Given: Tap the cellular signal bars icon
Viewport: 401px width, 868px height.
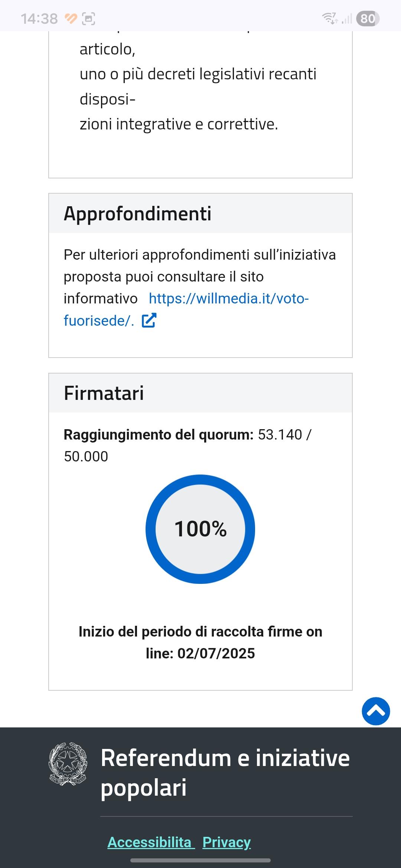Looking at the screenshot, I should 347,19.
